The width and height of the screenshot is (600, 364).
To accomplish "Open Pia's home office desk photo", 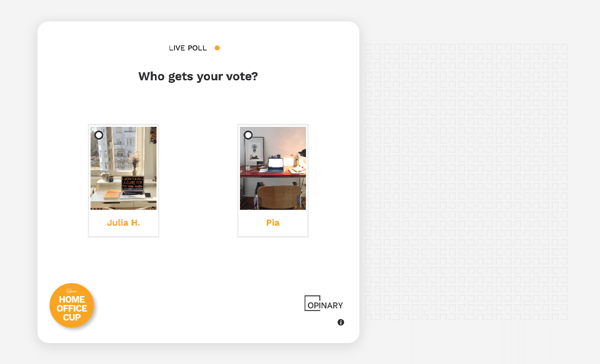I will [x=273, y=168].
